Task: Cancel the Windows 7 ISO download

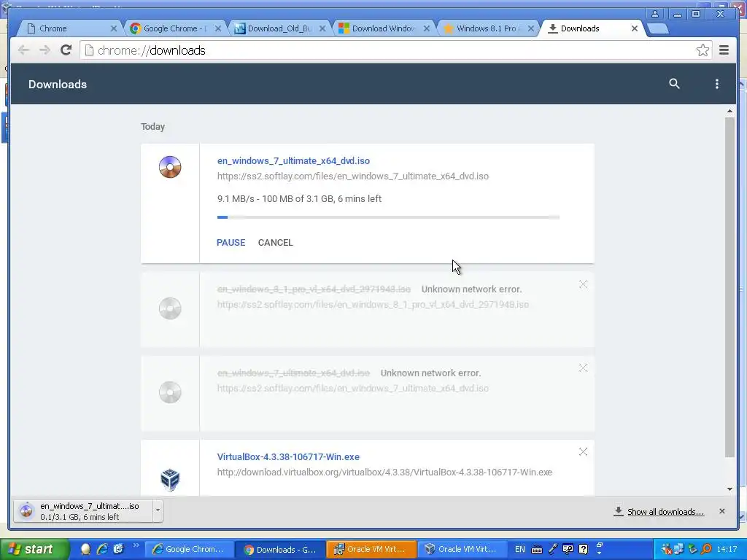Action: point(275,242)
